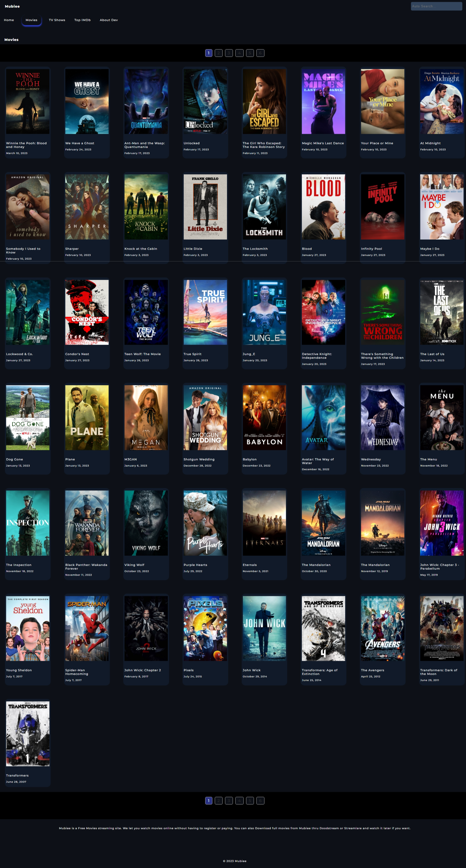Screen dimensions: 466x868
Task: Click the Dog Gone title
Action: [15, 459]
